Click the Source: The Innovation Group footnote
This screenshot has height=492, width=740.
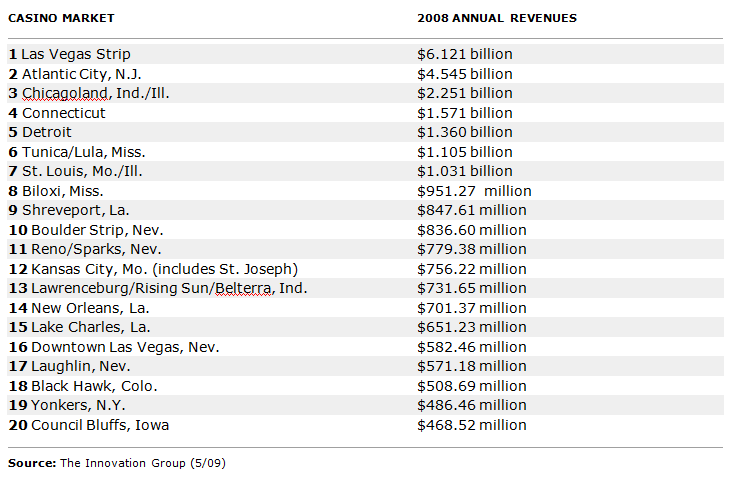[x=125, y=463]
